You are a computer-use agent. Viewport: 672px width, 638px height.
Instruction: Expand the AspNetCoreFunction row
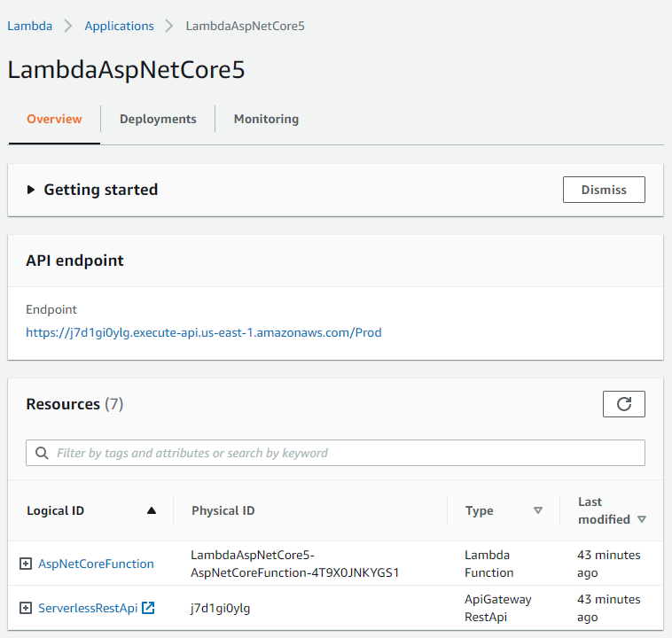click(x=26, y=564)
